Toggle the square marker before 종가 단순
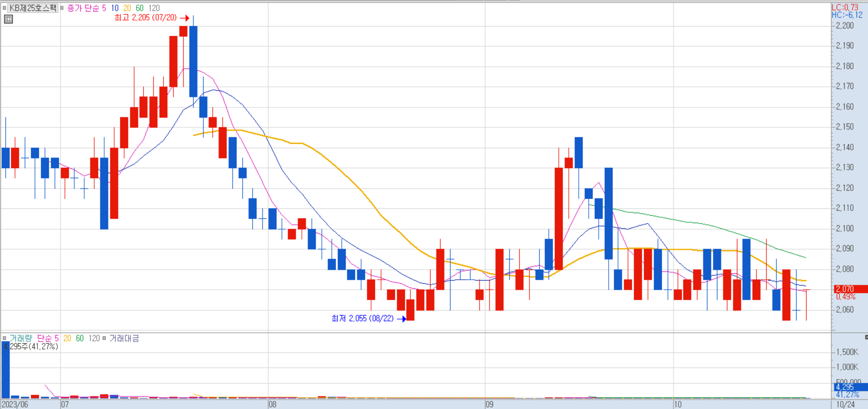868x409 pixels. [x=62, y=8]
